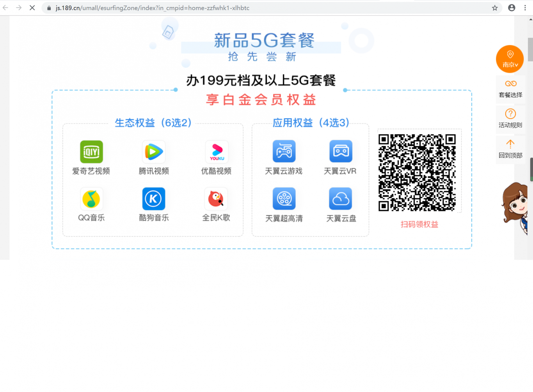Open the Chrome three-dot menu

(525, 8)
